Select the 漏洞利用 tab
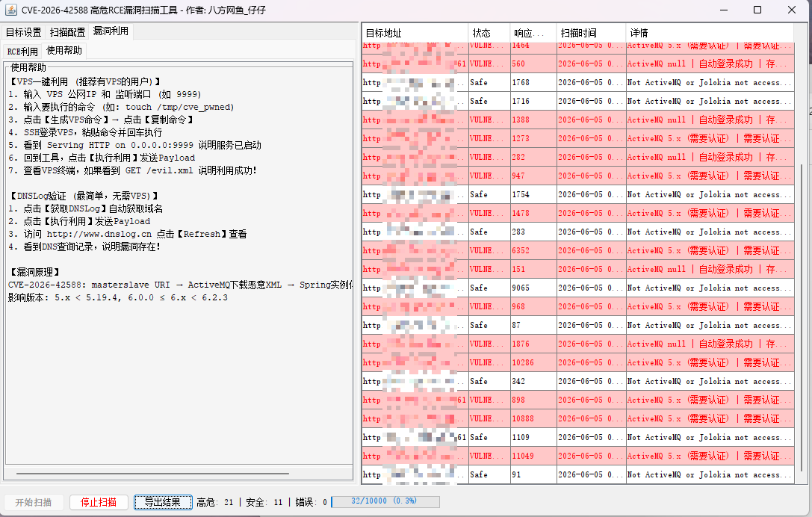Viewport: 812px width, 517px height. pyautogui.click(x=111, y=31)
